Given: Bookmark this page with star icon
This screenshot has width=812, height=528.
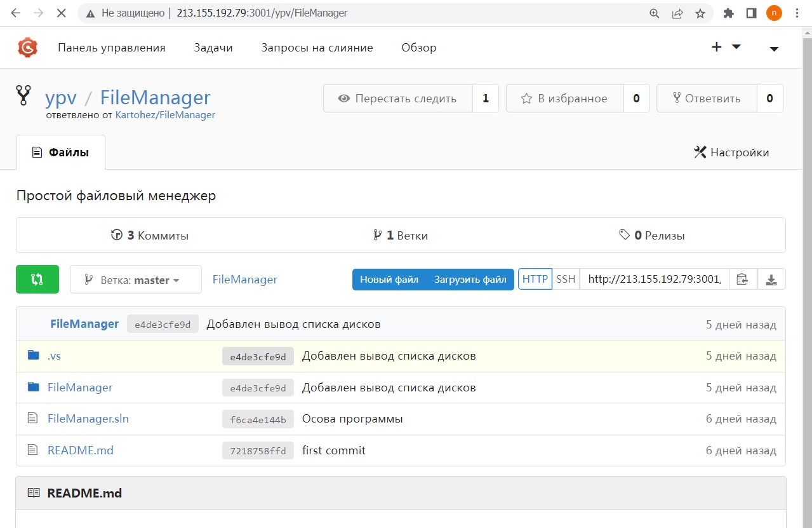Looking at the screenshot, I should (700, 13).
